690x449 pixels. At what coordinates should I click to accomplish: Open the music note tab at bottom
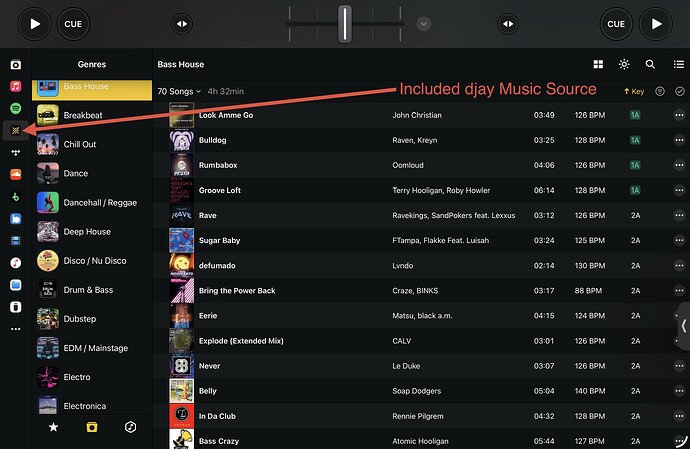(130, 427)
